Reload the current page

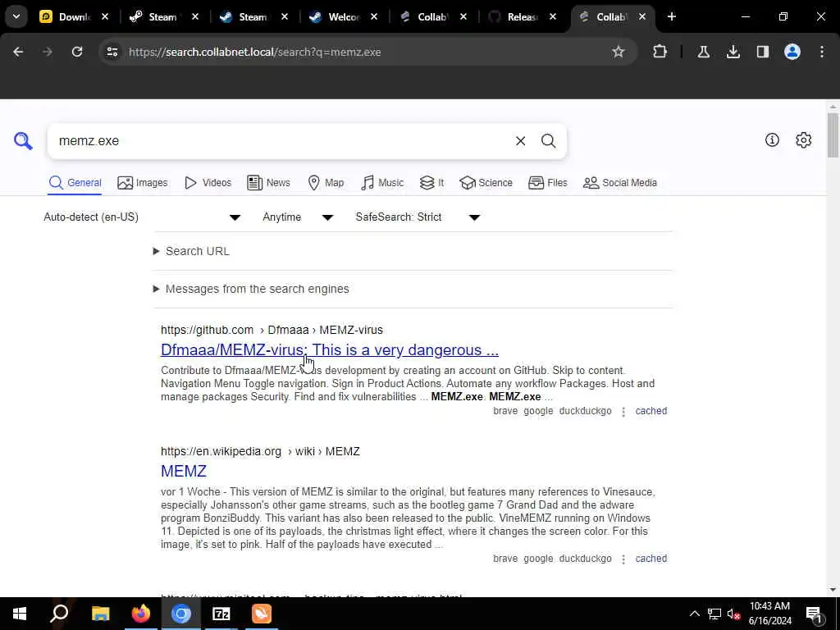click(77, 52)
